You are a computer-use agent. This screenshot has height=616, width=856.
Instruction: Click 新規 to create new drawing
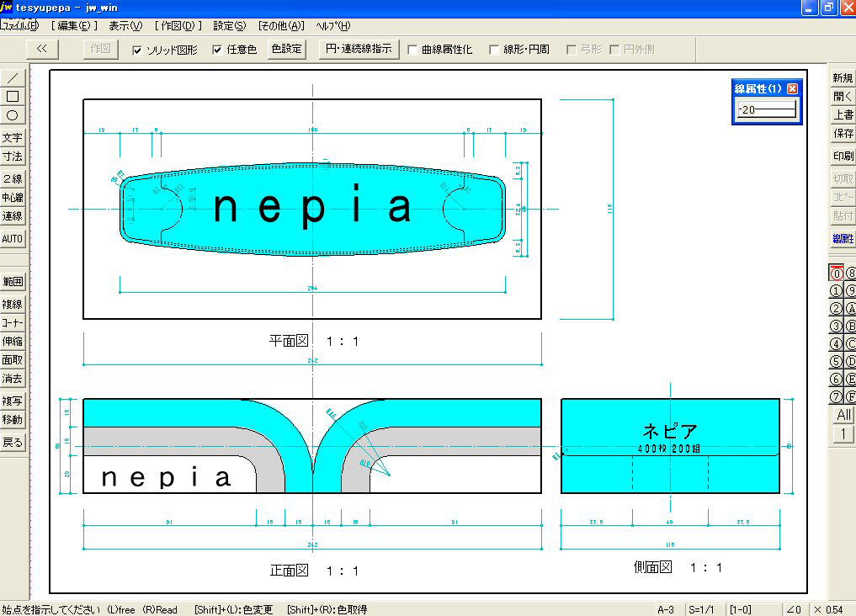point(843,78)
